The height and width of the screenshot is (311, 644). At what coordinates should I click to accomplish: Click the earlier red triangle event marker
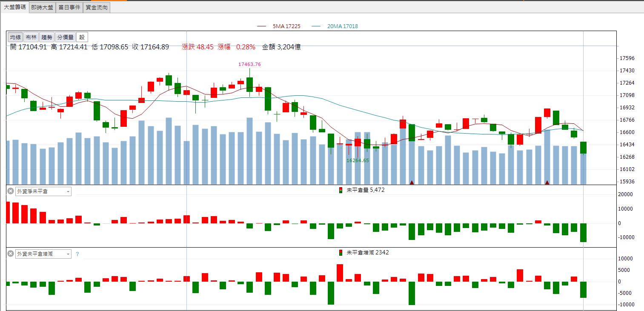click(x=412, y=183)
